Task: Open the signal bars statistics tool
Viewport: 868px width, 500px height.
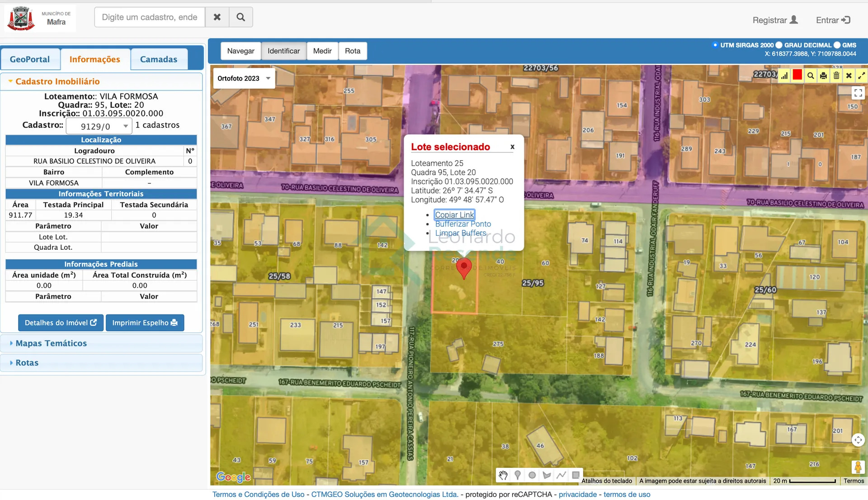Action: point(784,76)
